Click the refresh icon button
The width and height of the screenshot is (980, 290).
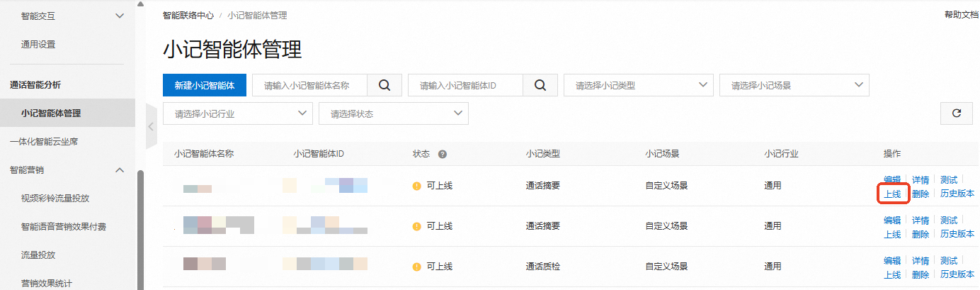tap(957, 113)
